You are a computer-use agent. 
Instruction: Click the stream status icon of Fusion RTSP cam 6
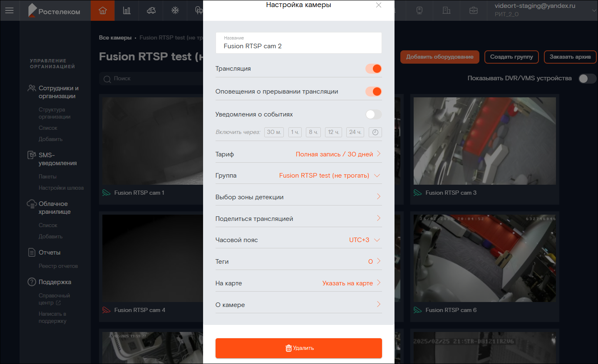coord(418,310)
